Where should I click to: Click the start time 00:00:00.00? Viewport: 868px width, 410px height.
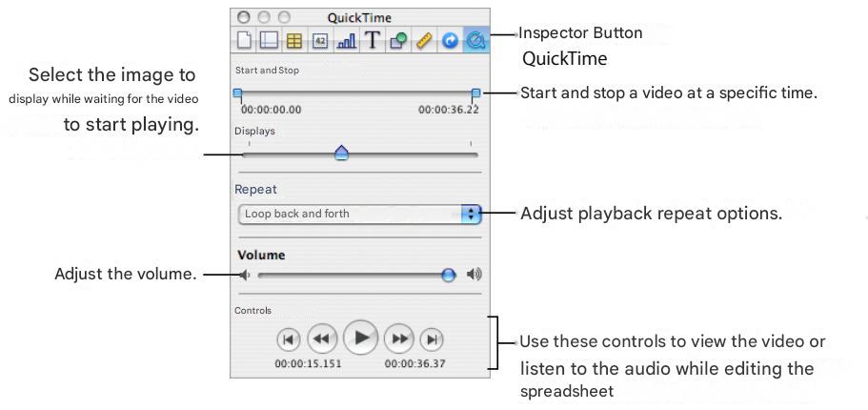(272, 110)
